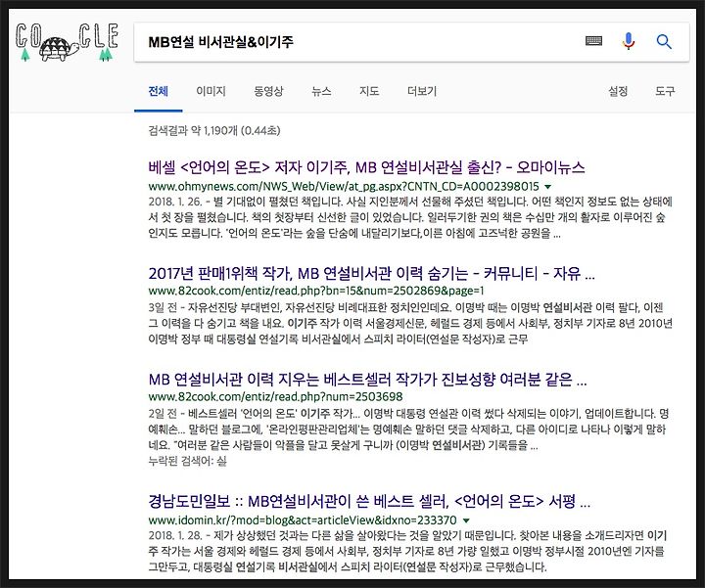The image size is (705, 588).
Task: Open 도구 search tools
Action: point(665,92)
